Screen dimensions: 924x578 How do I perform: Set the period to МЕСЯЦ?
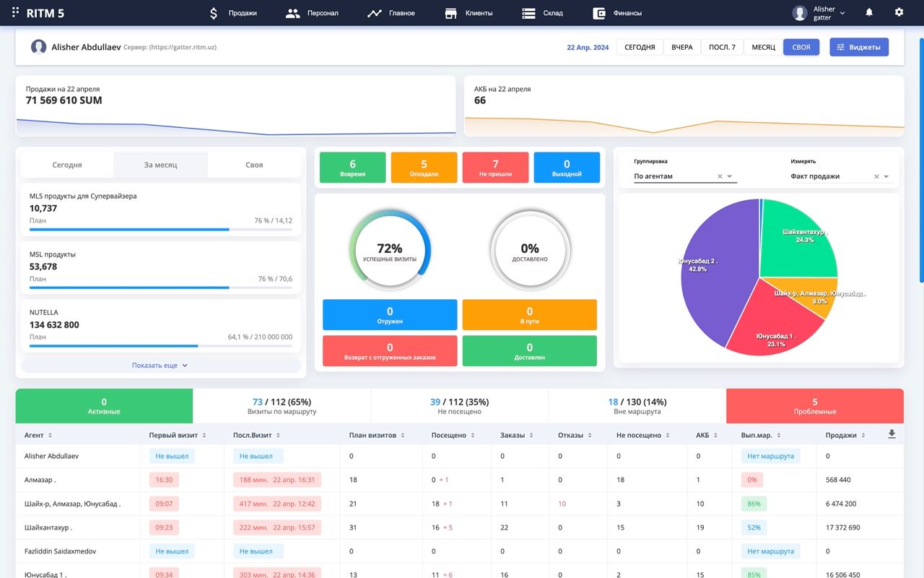click(763, 47)
